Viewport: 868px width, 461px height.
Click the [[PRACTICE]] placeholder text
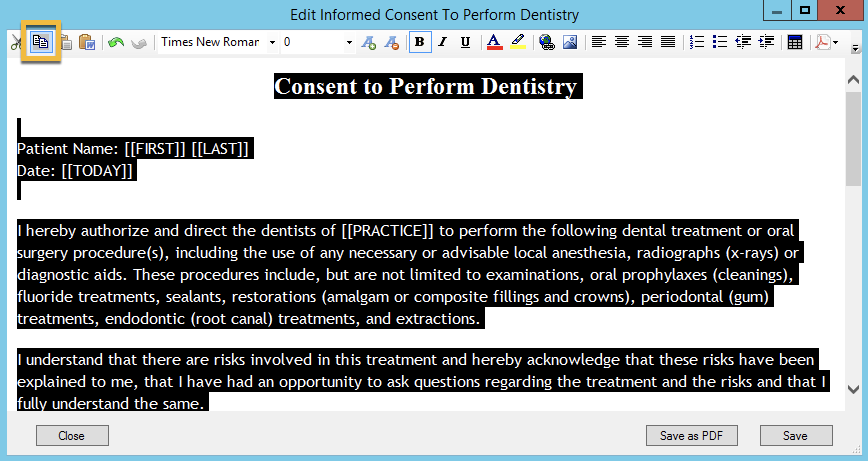[387, 230]
